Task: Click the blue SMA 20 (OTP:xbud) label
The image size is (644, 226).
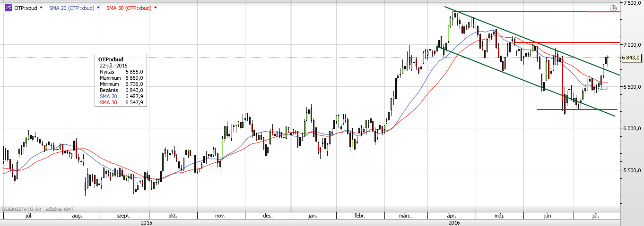Action: click(72, 8)
